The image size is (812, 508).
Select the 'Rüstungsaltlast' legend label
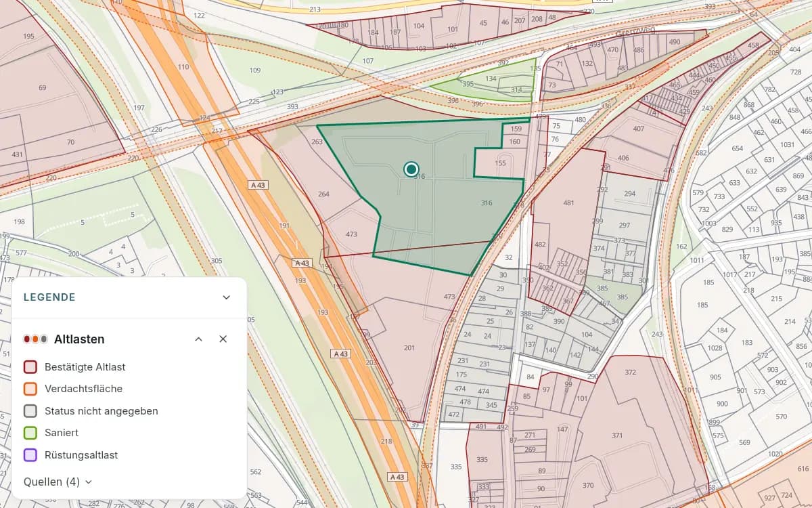pos(81,455)
